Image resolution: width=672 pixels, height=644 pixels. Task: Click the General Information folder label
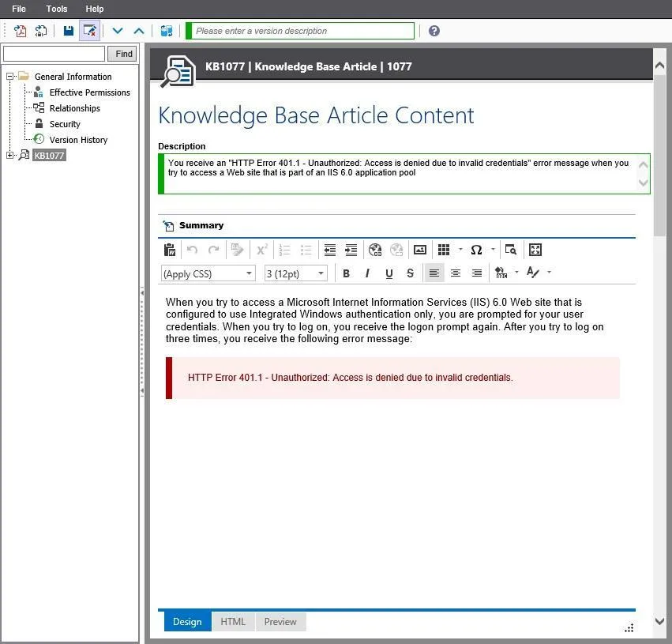point(73,77)
